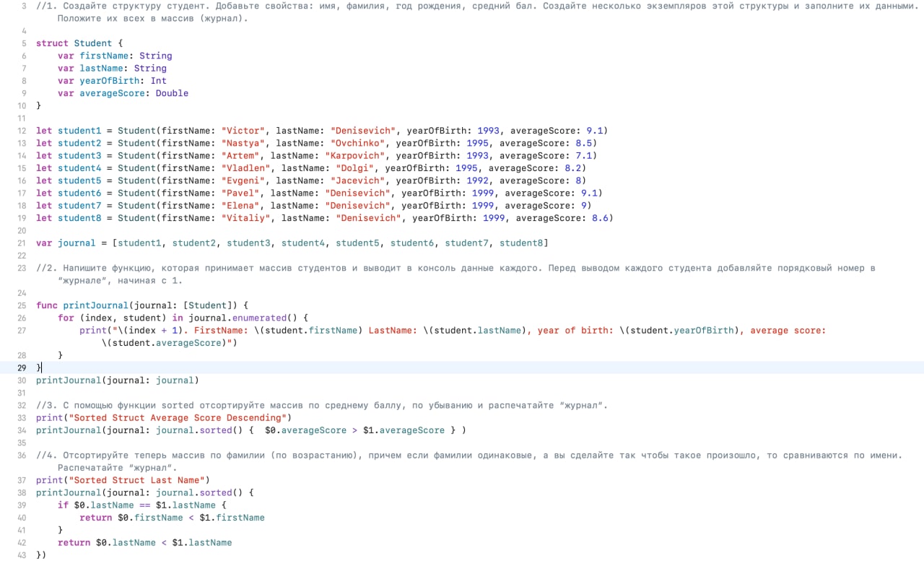The image size is (924, 561).
Task: Click the "Nastya" string literal
Action: (x=244, y=143)
